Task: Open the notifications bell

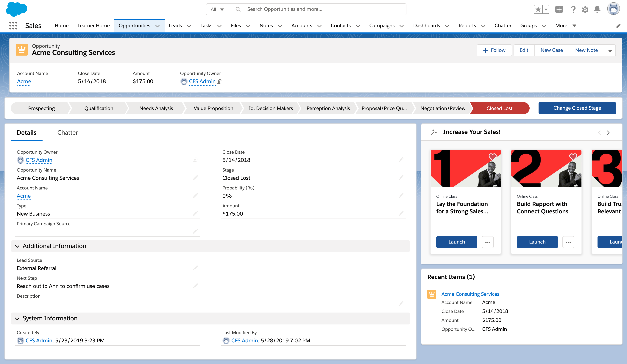Action: pos(597,10)
